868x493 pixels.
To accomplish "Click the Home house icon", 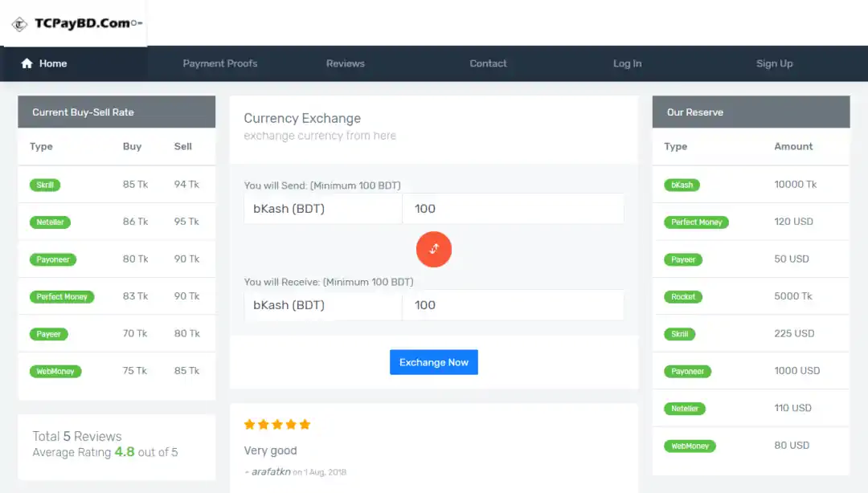I will click(27, 63).
